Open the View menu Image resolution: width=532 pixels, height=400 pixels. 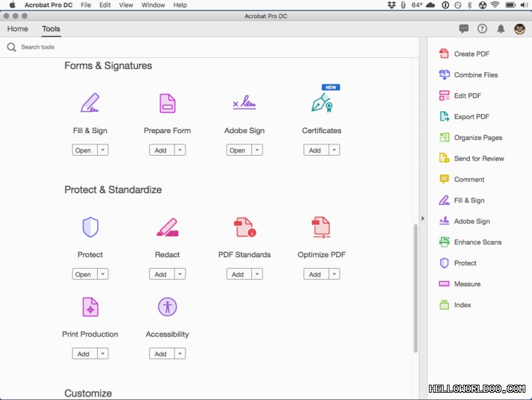click(x=126, y=5)
